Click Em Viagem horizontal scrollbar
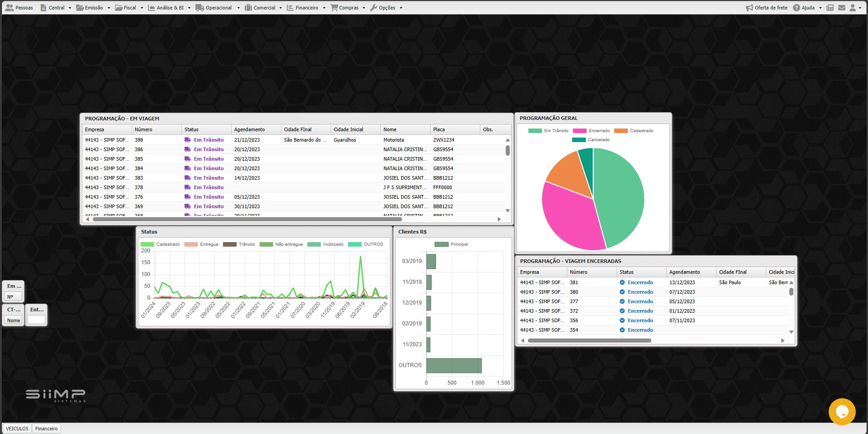 tap(247, 219)
